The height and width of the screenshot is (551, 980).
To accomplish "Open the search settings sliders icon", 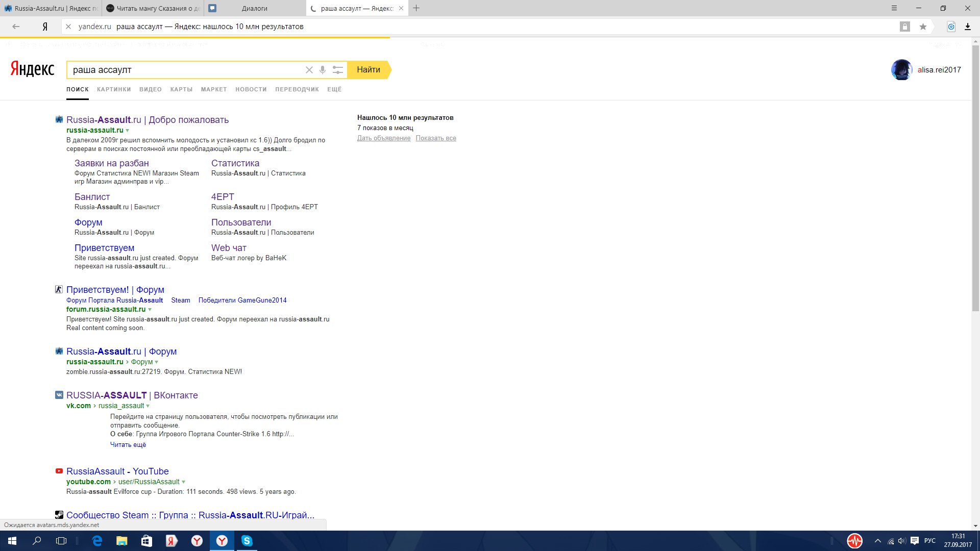I will 337,70.
